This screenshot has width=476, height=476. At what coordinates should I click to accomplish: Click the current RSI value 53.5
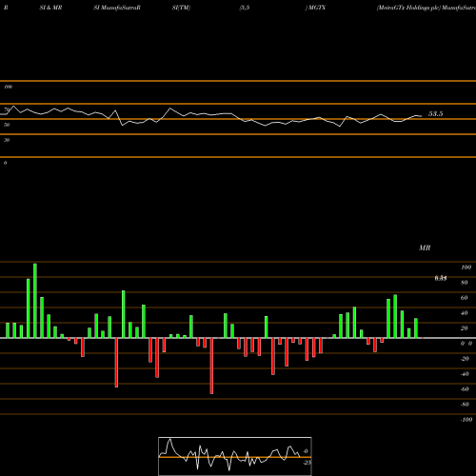[x=435, y=113]
